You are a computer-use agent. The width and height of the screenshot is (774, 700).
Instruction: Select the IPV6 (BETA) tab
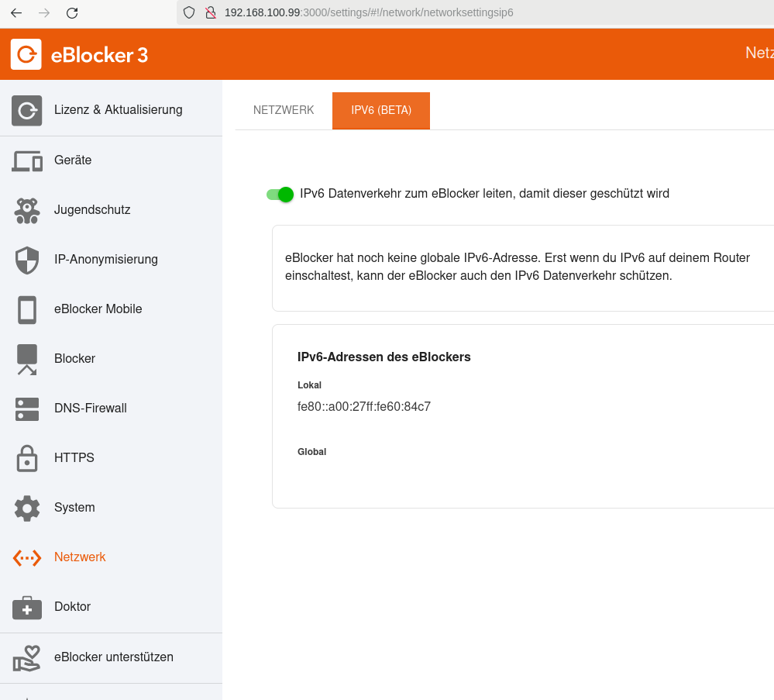tap(381, 110)
